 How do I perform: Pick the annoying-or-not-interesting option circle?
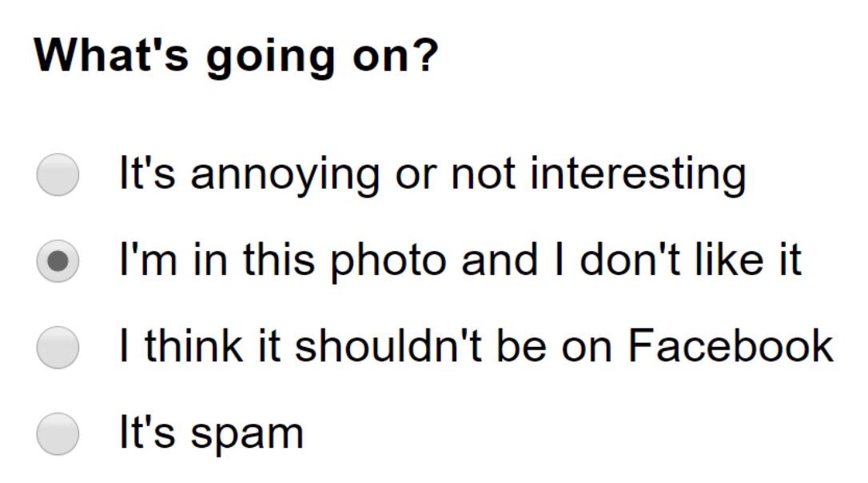pyautogui.click(x=58, y=174)
